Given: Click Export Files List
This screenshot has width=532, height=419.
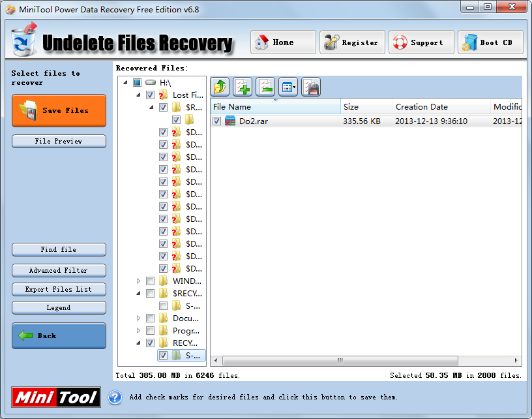Looking at the screenshot, I should (59, 289).
